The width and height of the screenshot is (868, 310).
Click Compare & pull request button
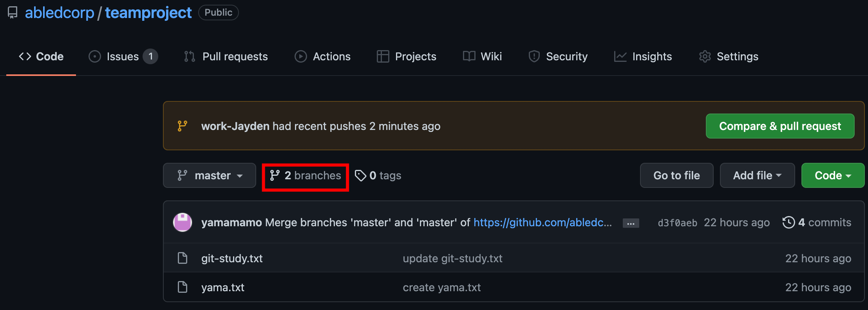click(x=780, y=126)
